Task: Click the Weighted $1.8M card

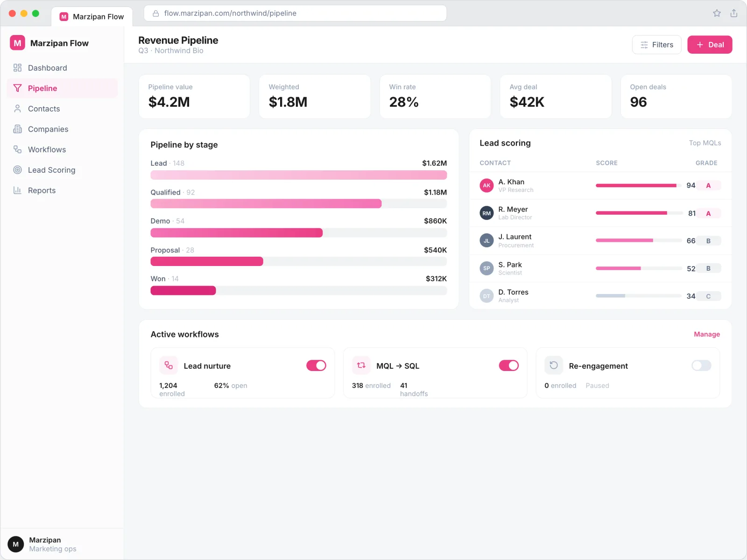Action: coord(315,97)
